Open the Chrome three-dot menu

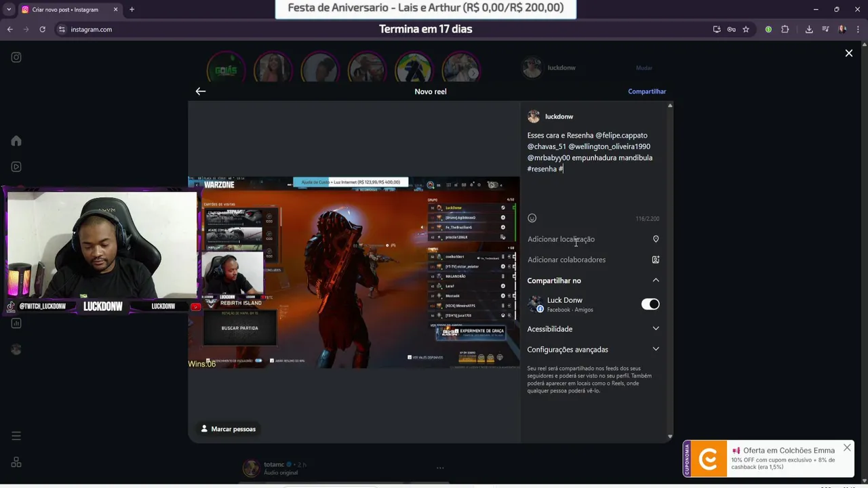point(858,29)
